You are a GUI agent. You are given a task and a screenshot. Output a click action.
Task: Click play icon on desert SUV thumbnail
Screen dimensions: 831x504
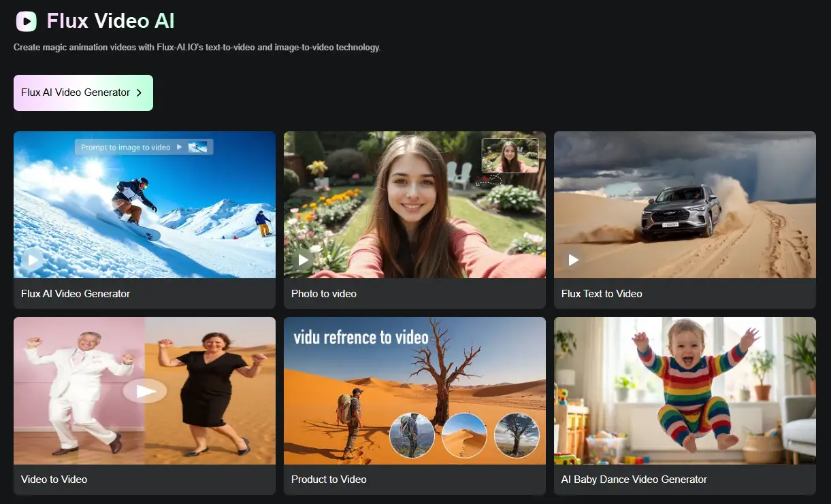coord(574,259)
